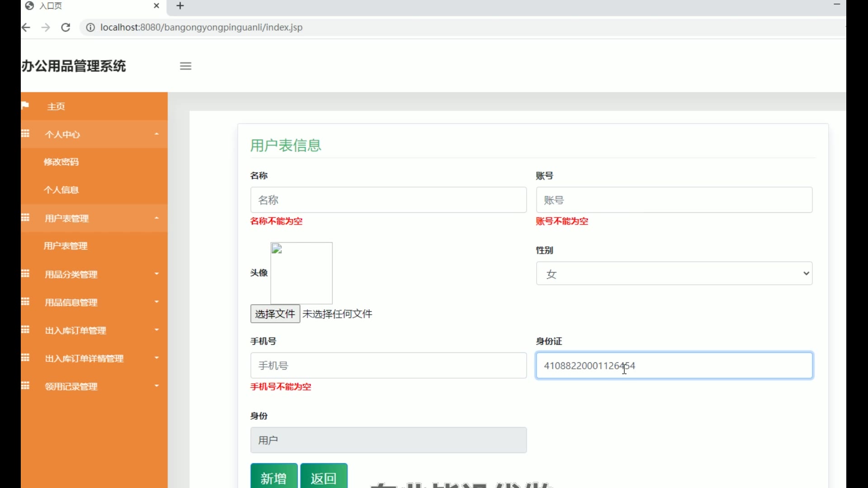Click the 手机号不能为空 error message
Screen dimensions: 868x488
coord(281,386)
